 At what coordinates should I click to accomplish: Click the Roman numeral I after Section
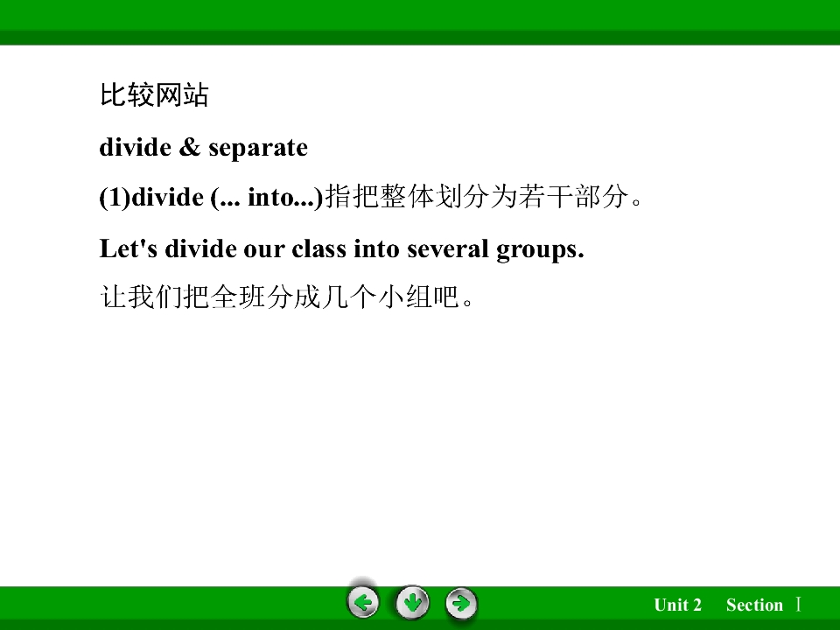pyautogui.click(x=798, y=605)
